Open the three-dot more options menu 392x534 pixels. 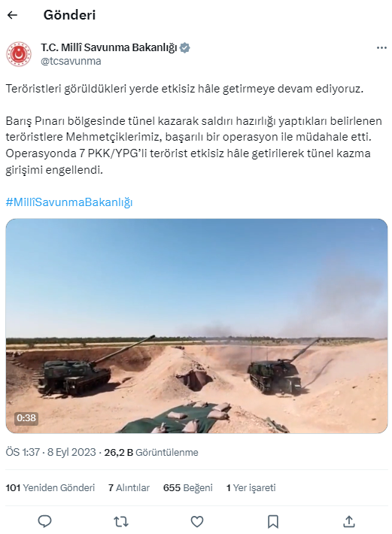[381, 47]
